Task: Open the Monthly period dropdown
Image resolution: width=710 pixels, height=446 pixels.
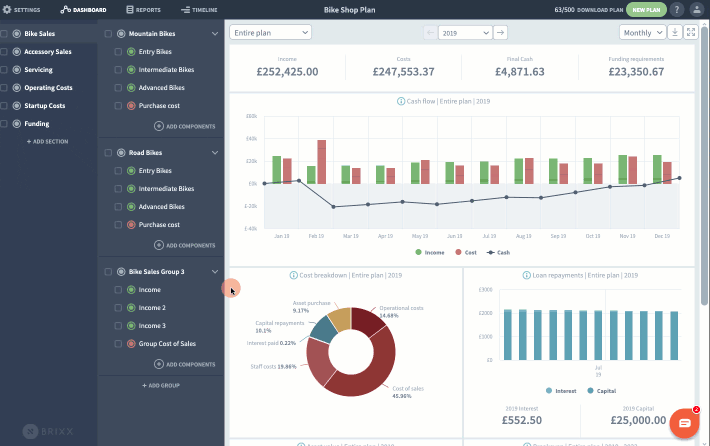Action: [x=643, y=33]
